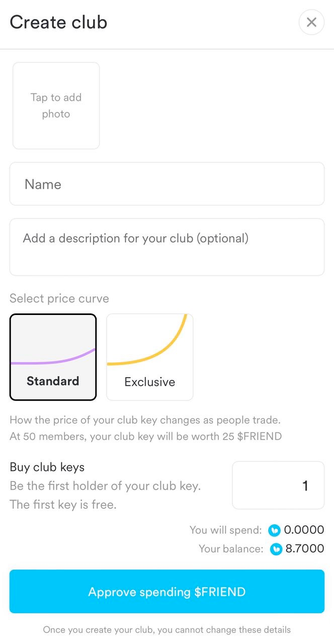Tap the photo upload placeholder icon area
334x644 pixels.
[56, 106]
